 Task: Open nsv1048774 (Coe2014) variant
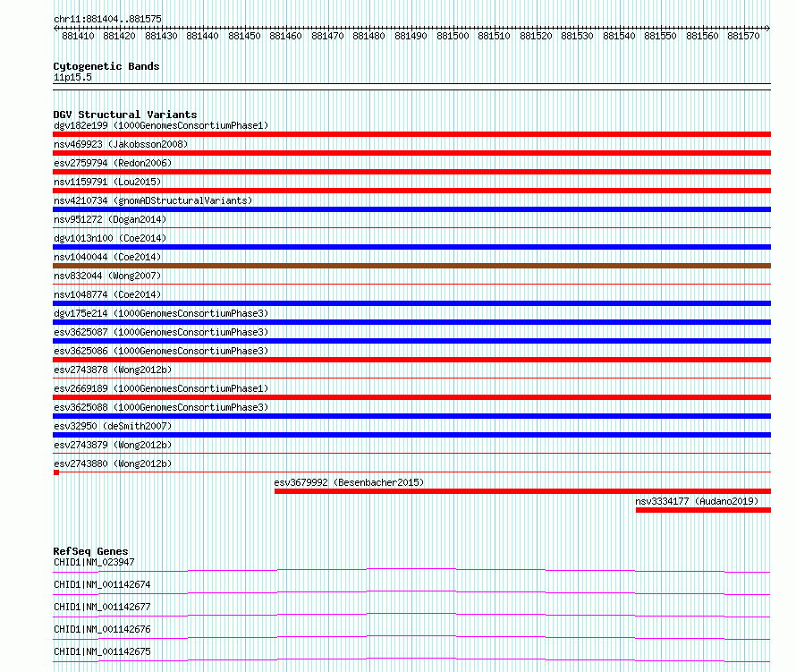coord(107,294)
